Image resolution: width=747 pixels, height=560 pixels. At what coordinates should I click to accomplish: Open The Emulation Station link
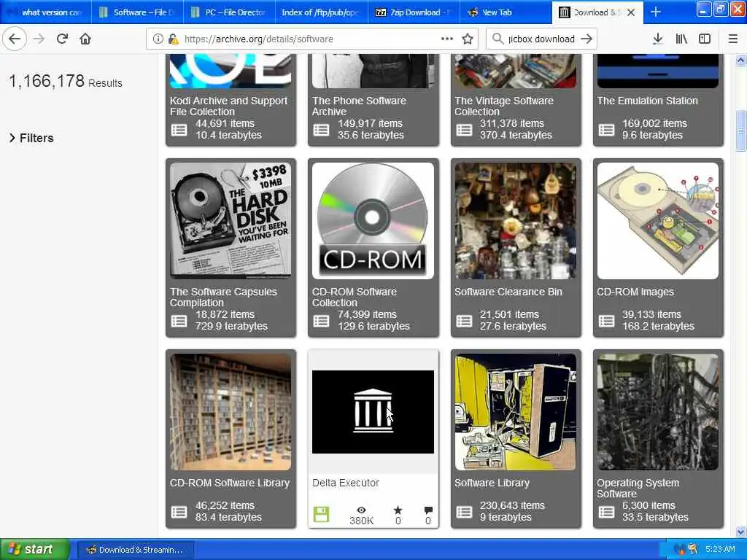pyautogui.click(x=648, y=101)
